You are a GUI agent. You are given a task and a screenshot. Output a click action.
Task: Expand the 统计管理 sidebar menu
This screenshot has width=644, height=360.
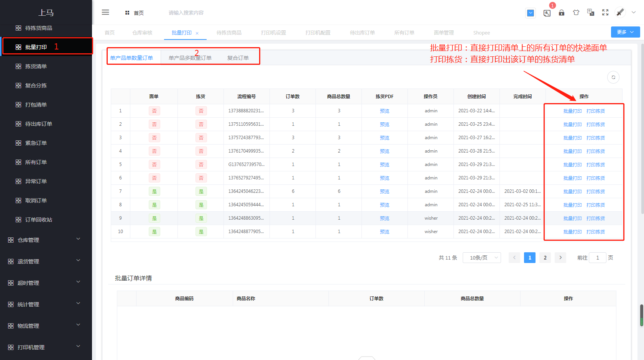tap(78, 303)
